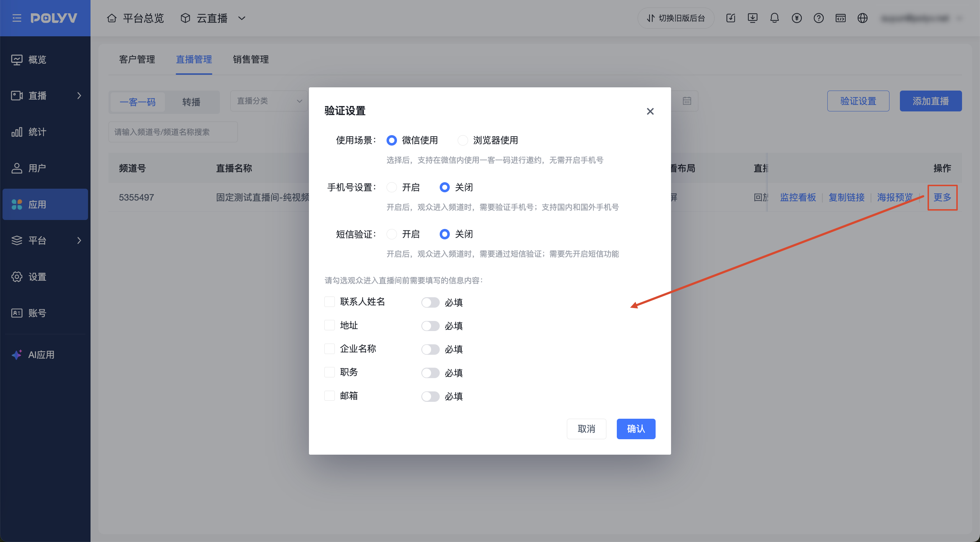Select 微信使用 radio option
The image size is (980, 542).
click(x=392, y=141)
